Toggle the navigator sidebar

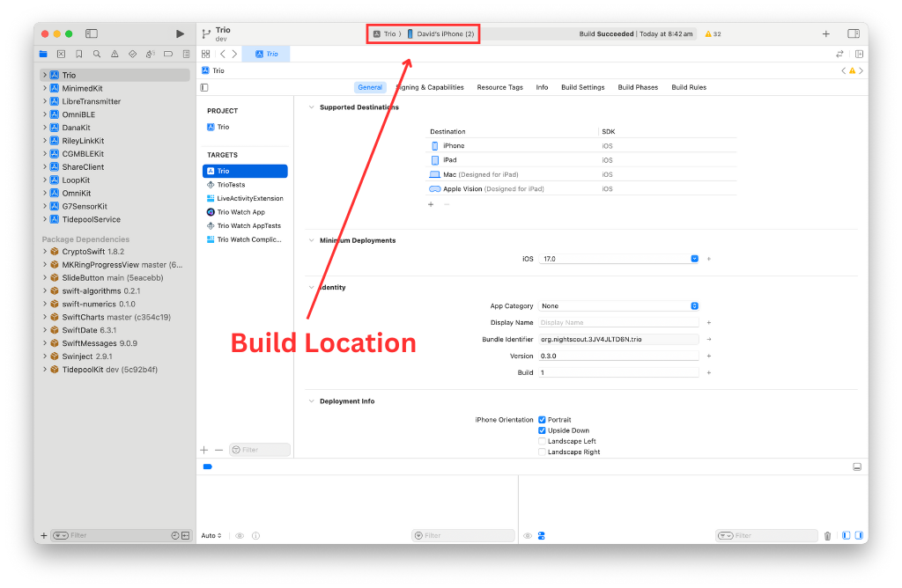click(x=92, y=34)
